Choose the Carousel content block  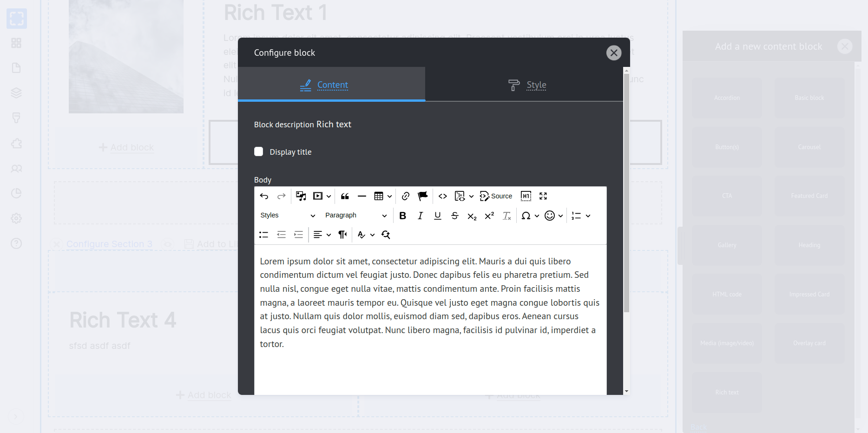(809, 147)
